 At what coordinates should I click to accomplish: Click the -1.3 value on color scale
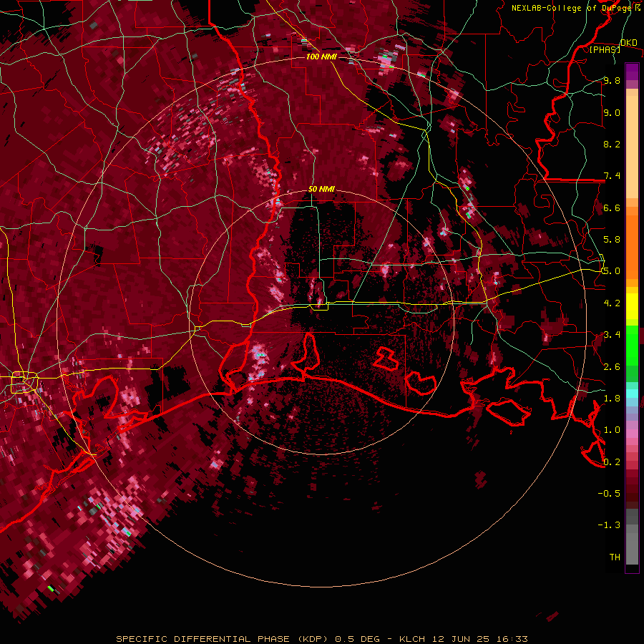coord(609,525)
